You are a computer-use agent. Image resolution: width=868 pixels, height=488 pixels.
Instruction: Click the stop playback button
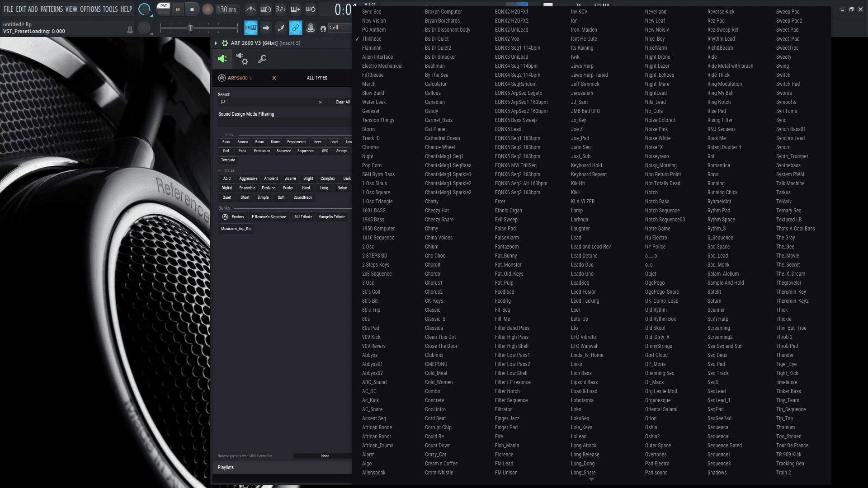pyautogui.click(x=192, y=9)
